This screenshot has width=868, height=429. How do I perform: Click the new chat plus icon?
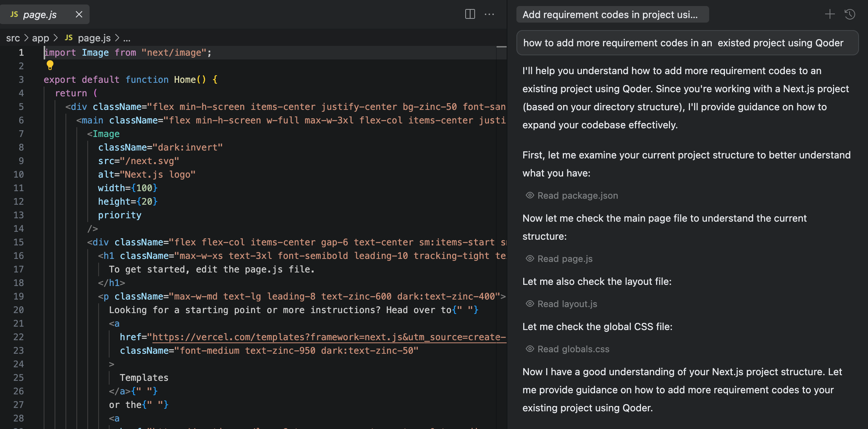point(830,14)
